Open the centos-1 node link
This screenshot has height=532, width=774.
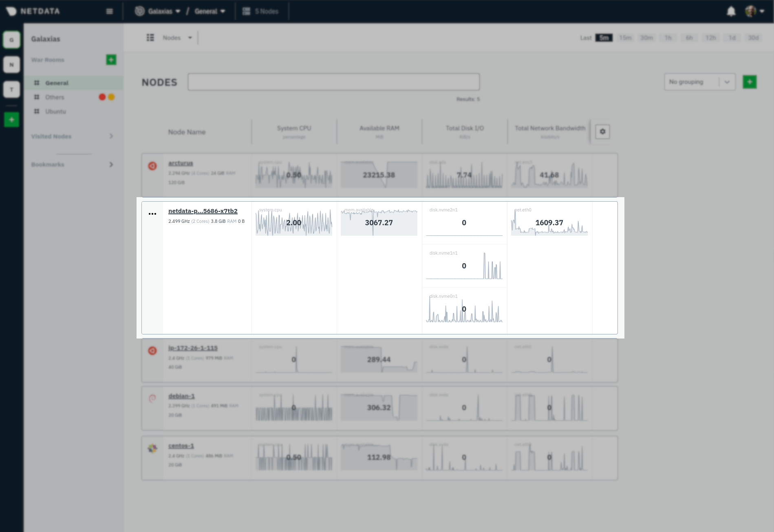181,446
